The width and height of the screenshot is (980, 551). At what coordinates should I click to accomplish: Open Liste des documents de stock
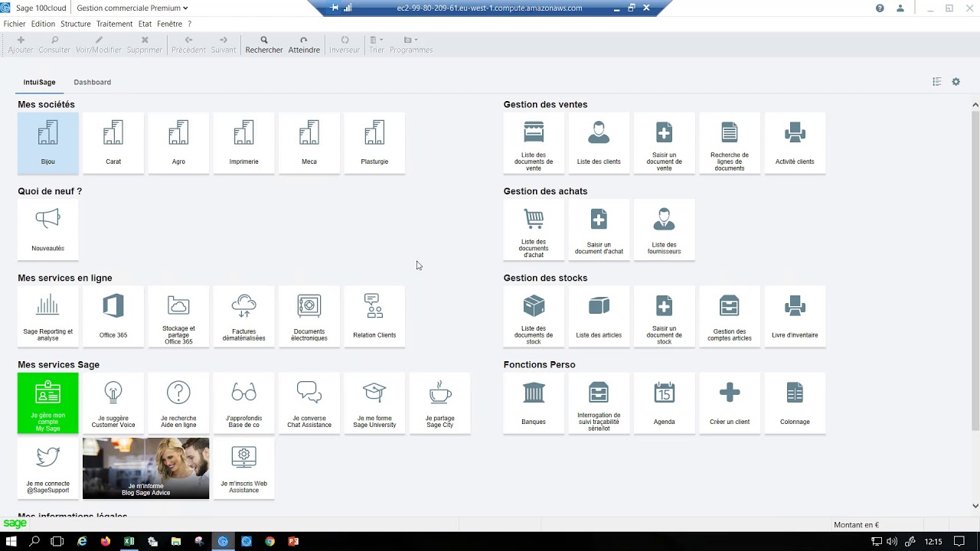point(534,317)
